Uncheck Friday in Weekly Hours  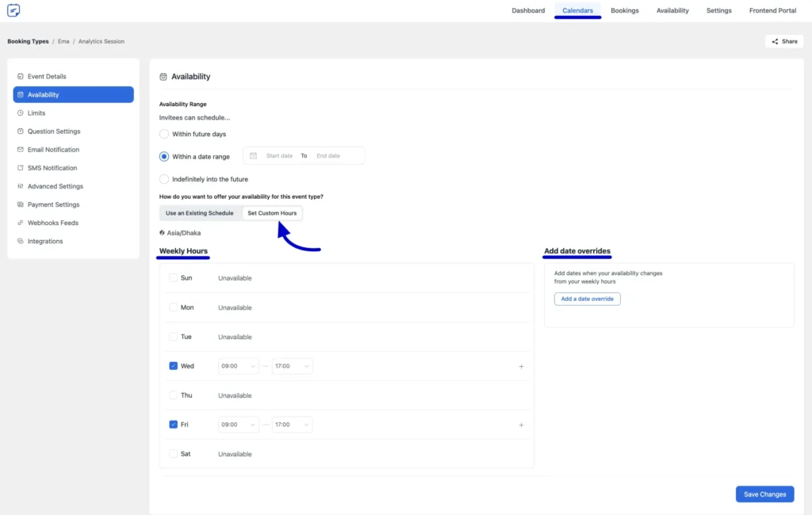point(174,425)
